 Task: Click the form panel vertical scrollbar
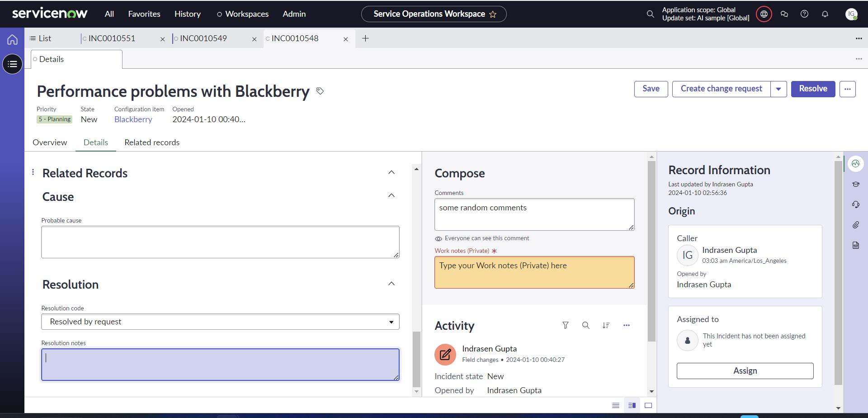[x=416, y=359]
